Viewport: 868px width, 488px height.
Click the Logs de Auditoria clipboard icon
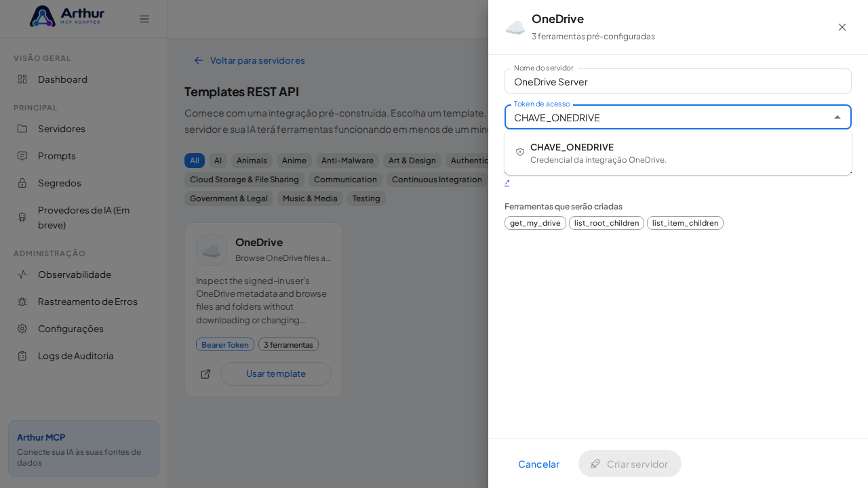[22, 356]
